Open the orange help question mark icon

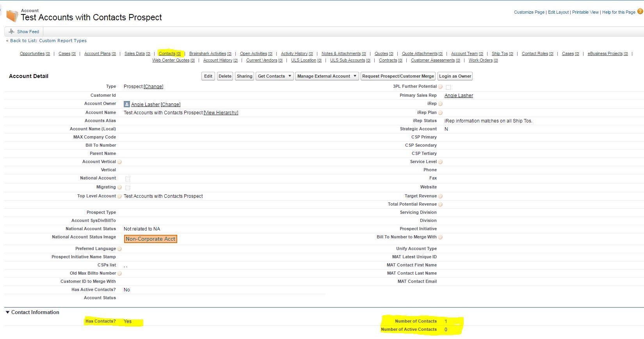tap(640, 12)
